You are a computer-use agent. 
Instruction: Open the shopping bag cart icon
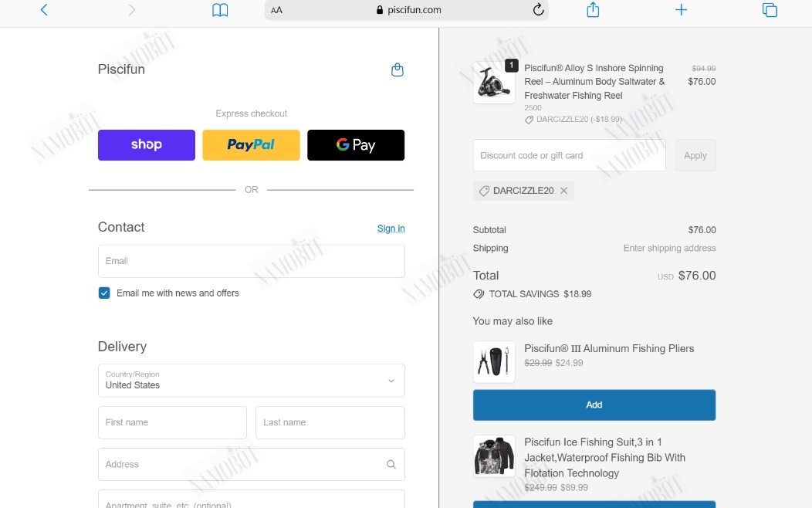(398, 69)
